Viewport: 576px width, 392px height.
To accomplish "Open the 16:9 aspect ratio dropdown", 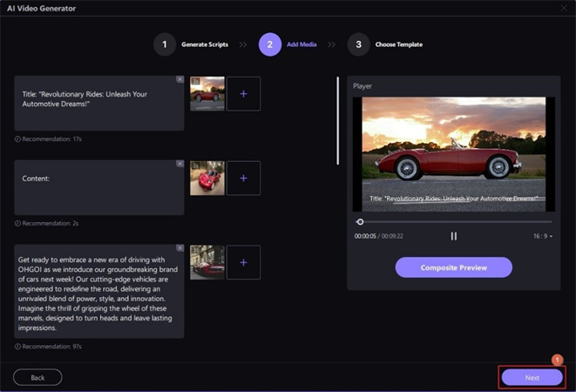I will coord(542,236).
